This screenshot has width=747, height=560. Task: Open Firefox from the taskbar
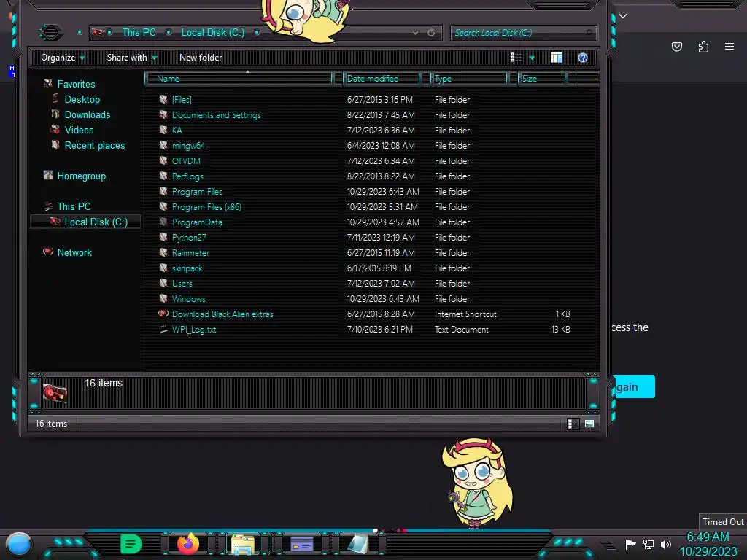[188, 544]
